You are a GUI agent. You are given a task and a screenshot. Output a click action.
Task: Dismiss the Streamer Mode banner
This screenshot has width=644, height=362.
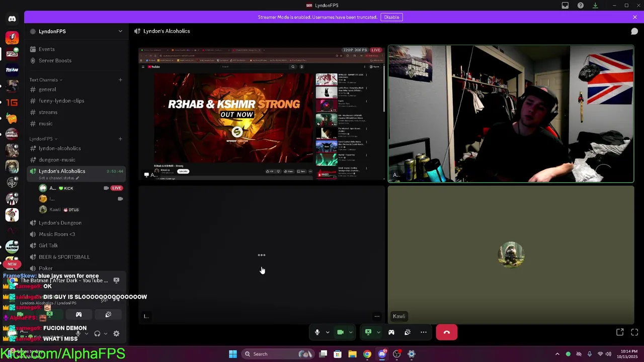[x=635, y=17]
